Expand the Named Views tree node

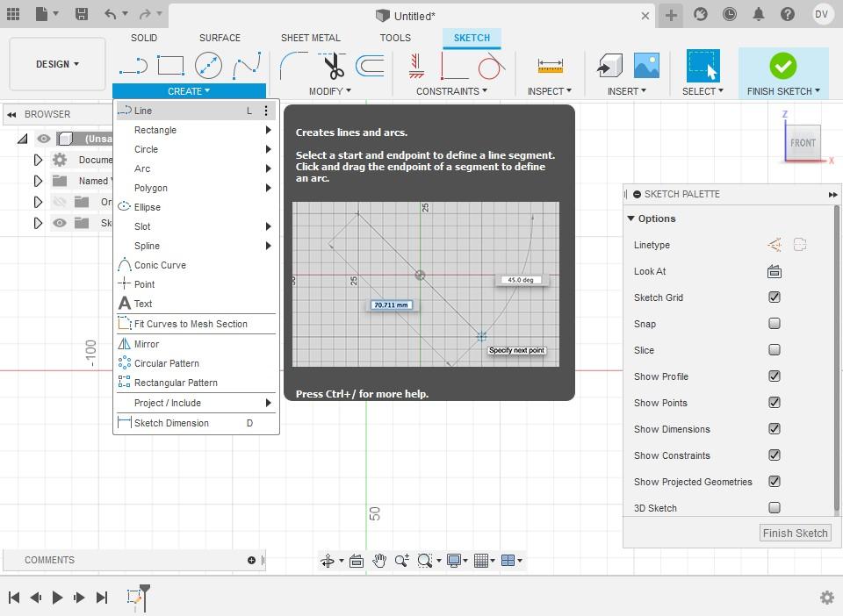tap(38, 181)
